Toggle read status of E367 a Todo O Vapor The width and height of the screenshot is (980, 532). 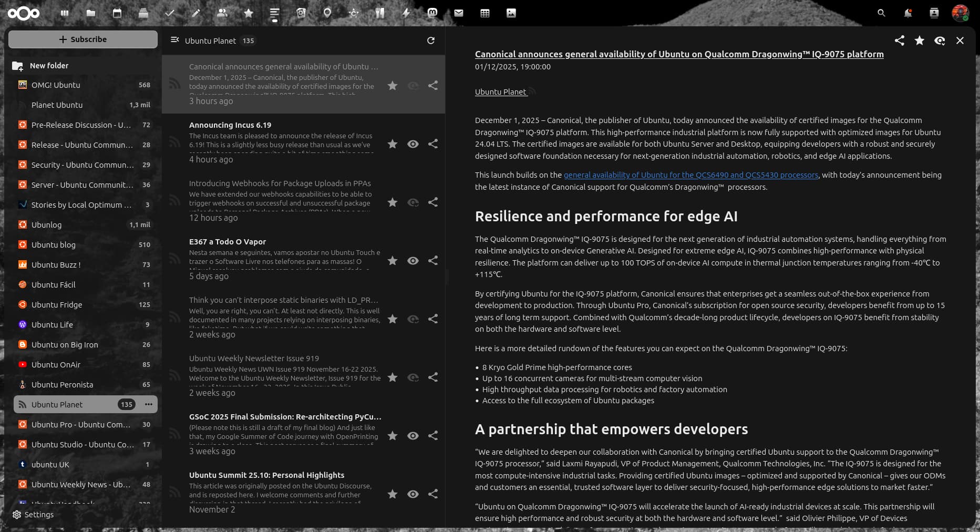(x=413, y=260)
